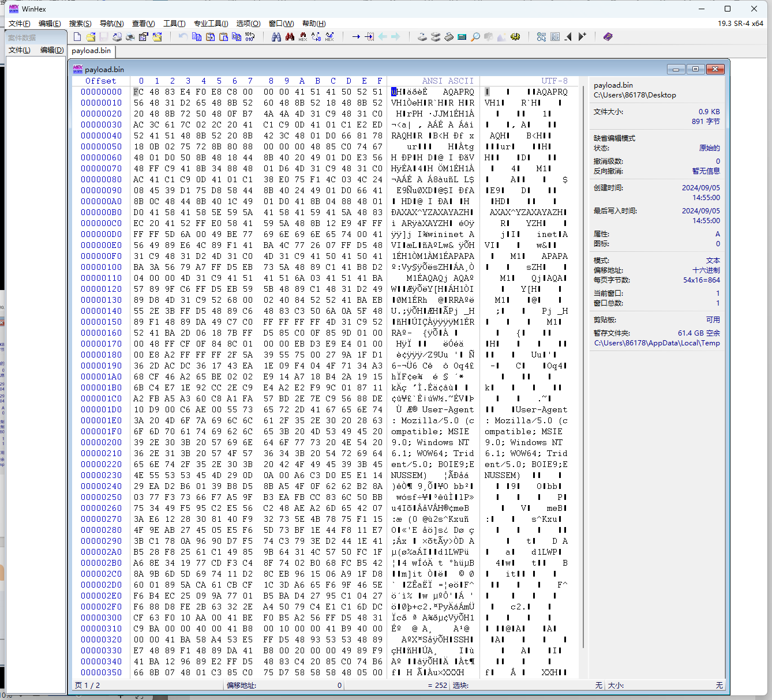The width and height of the screenshot is (772, 700).
Task: Open the 帮助(H) menu
Action: [x=314, y=24]
